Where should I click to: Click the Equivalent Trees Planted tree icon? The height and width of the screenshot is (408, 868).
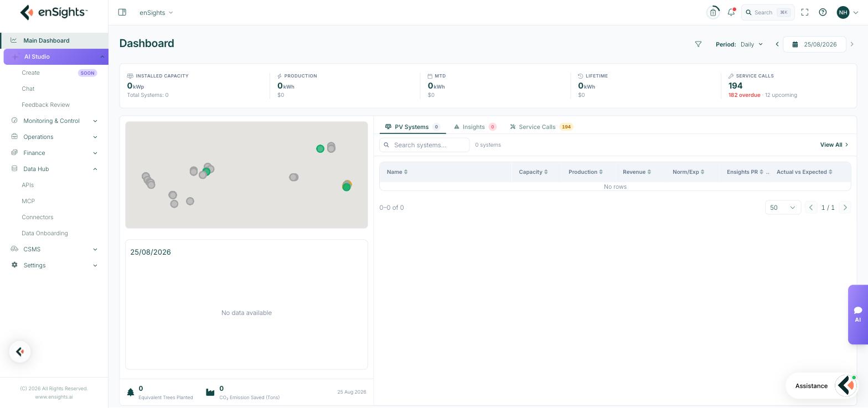131,392
